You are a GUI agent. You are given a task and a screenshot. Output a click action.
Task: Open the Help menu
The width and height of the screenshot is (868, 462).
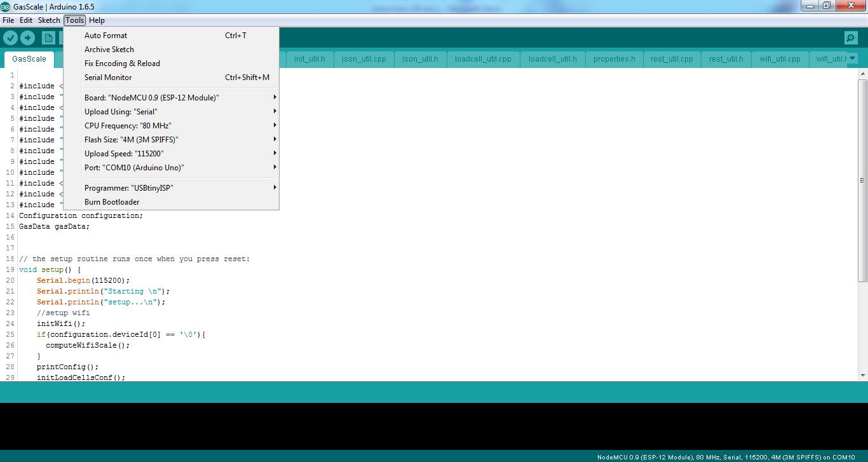coord(97,20)
